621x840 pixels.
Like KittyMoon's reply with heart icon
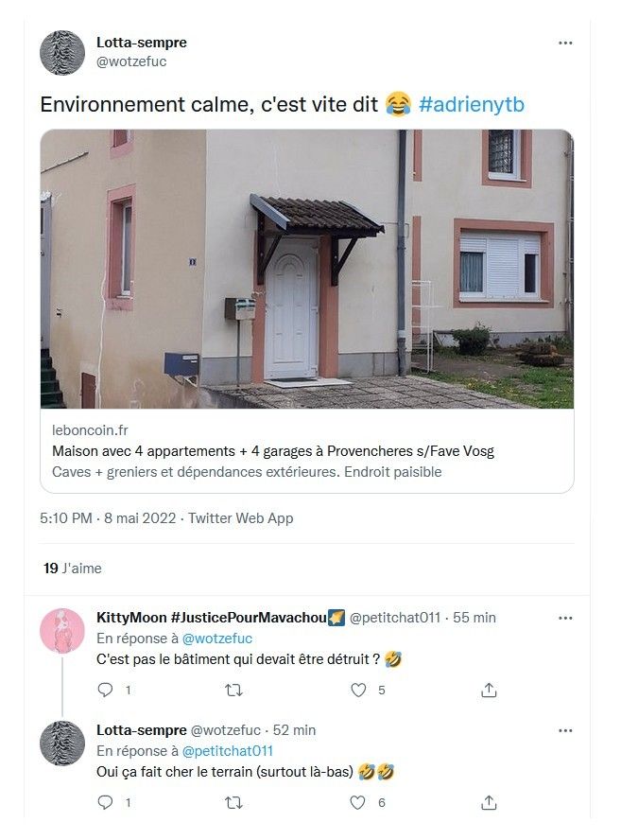(358, 690)
